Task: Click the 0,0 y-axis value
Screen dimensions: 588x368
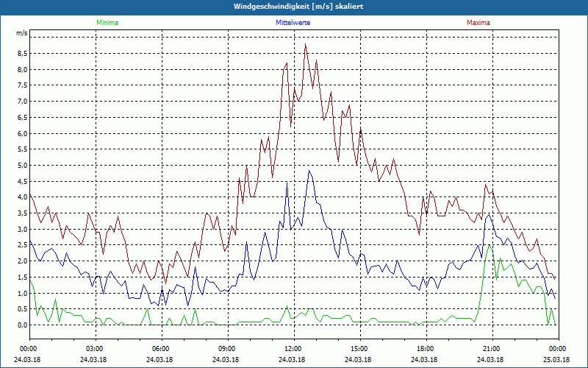Action: point(22,325)
